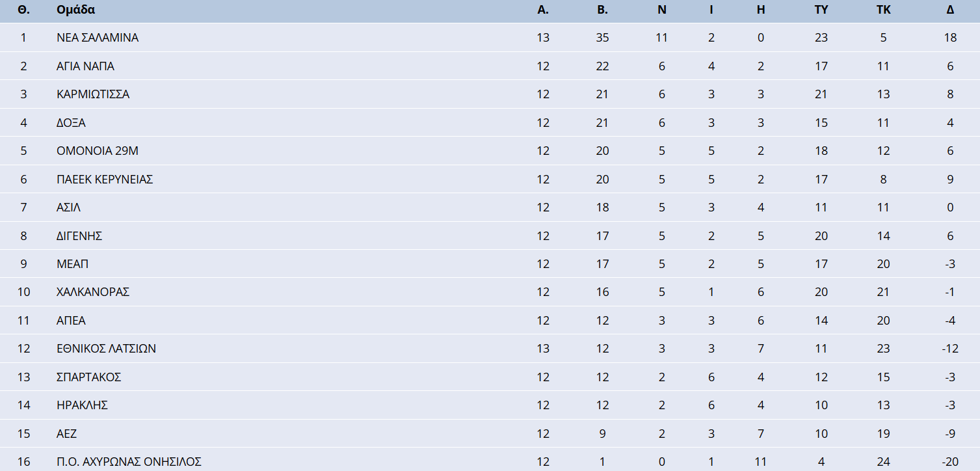This screenshot has width=980, height=471.
Task: Click Π.Ο. ΑΧΥΡΩΝΑΣ ΟΝΗΣΙΛΟΣ team name
Action: (x=129, y=462)
